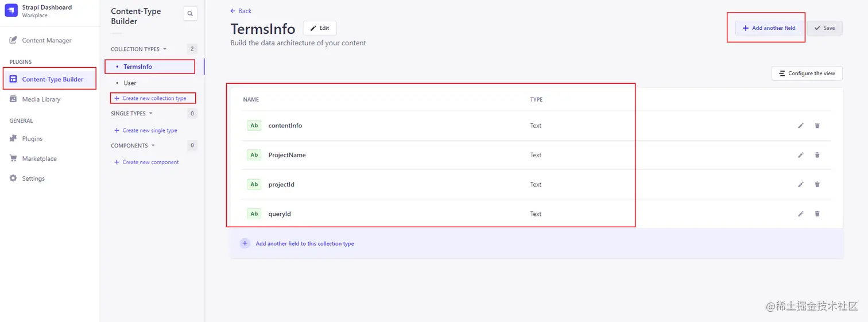
Task: Click the Configure the view button
Action: (807, 73)
